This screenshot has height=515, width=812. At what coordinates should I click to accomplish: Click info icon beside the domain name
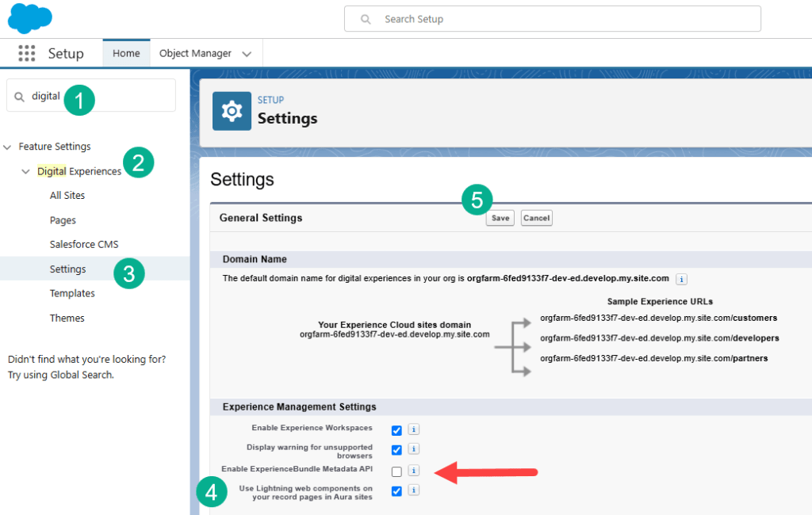click(682, 279)
